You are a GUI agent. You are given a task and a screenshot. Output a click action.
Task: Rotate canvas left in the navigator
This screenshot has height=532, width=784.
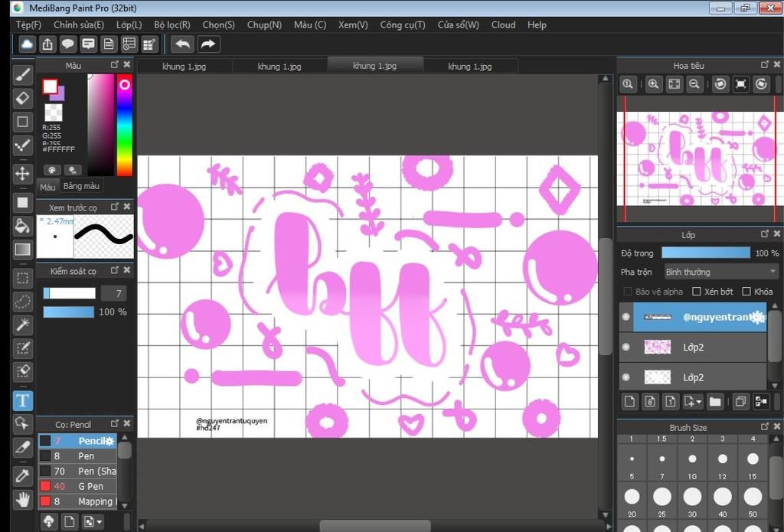pyautogui.click(x=720, y=84)
